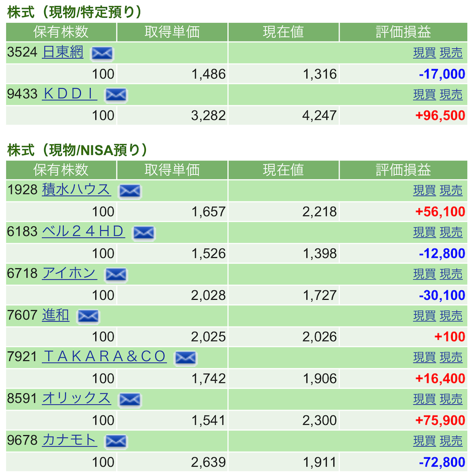Click 現買 for 日東網

point(425,53)
